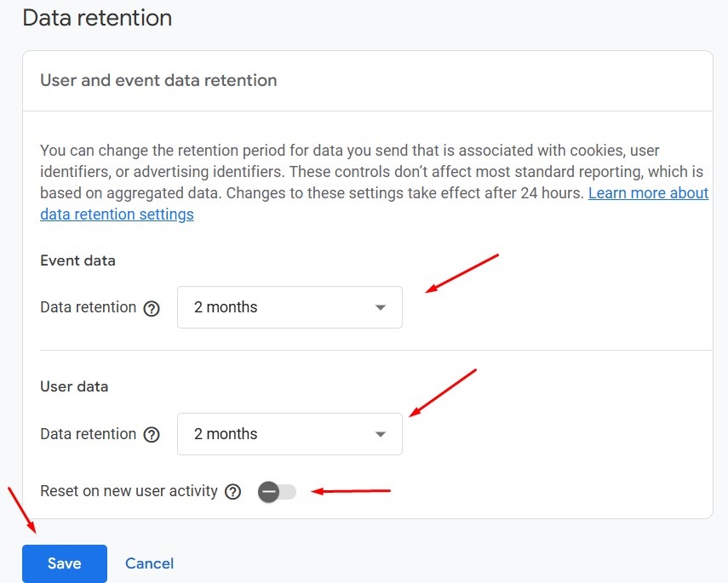This screenshot has width=728, height=583.
Task: Click the Data retention page heading
Action: (96, 18)
